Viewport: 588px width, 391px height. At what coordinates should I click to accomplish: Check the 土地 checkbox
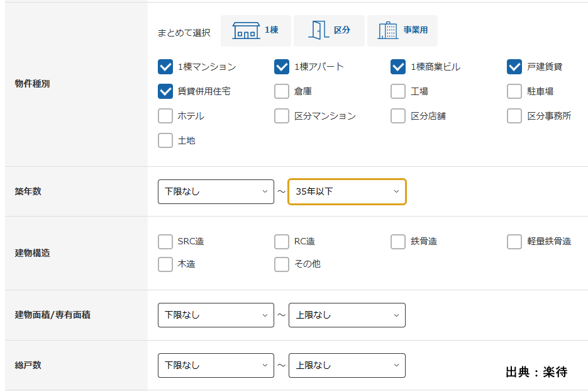[165, 140]
